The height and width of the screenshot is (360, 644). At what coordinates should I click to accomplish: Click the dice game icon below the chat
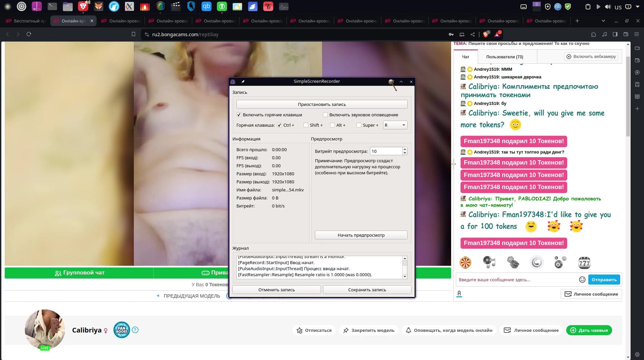click(x=513, y=263)
